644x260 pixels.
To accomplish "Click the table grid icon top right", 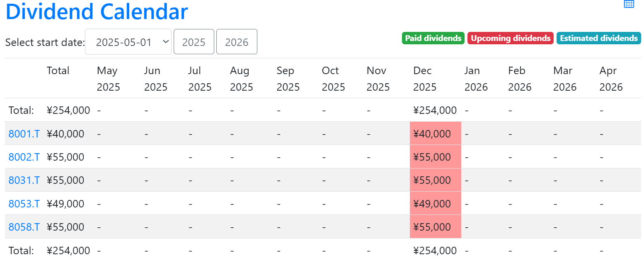I will [629, 4].
